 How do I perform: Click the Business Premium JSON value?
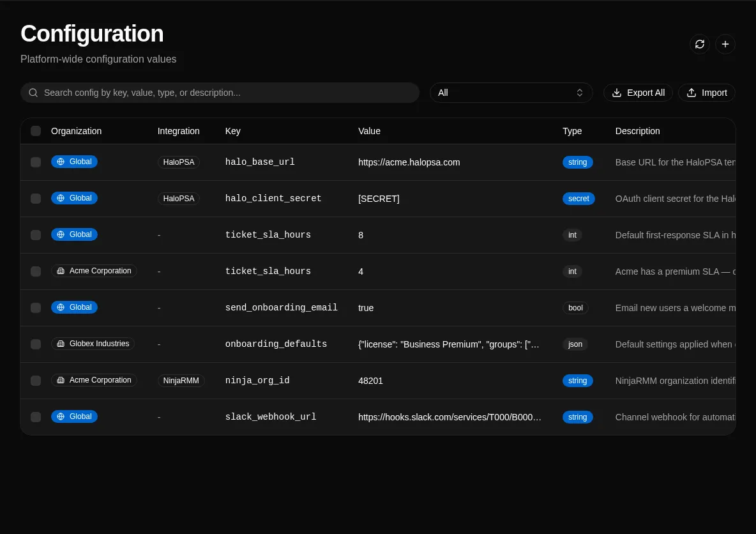pos(448,344)
